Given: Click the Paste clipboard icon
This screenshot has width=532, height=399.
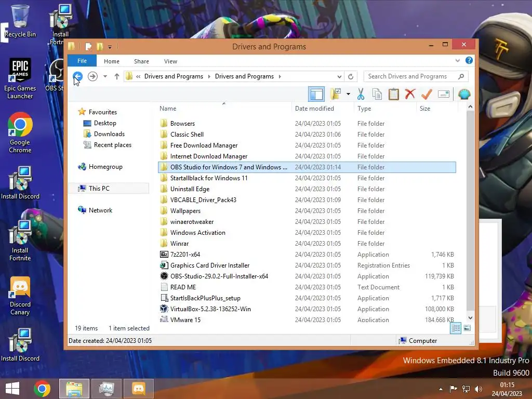Looking at the screenshot, I should pos(394,95).
